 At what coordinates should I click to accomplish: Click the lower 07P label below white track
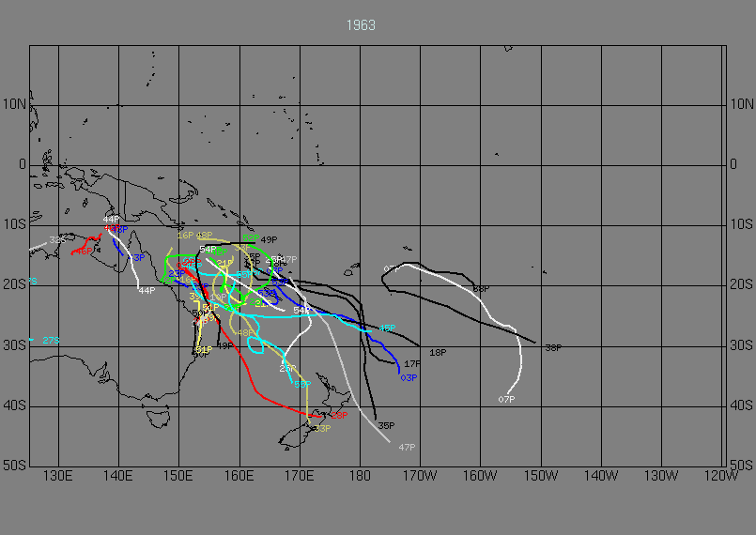(506, 400)
